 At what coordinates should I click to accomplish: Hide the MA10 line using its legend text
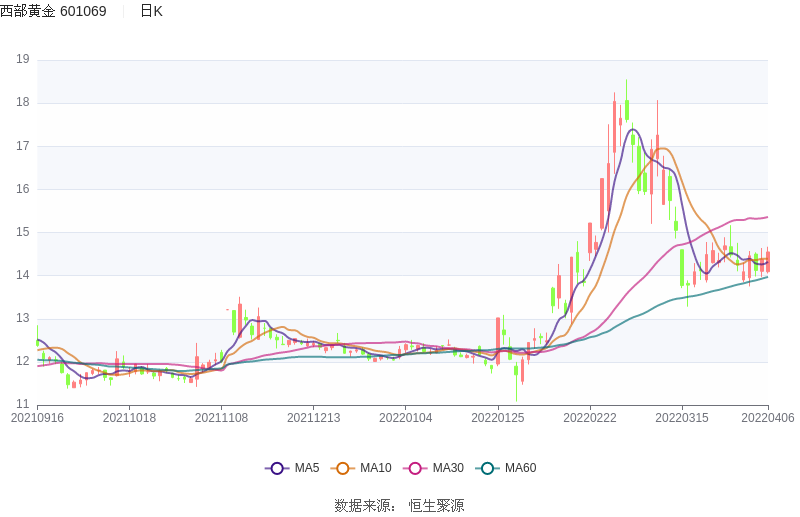point(375,468)
